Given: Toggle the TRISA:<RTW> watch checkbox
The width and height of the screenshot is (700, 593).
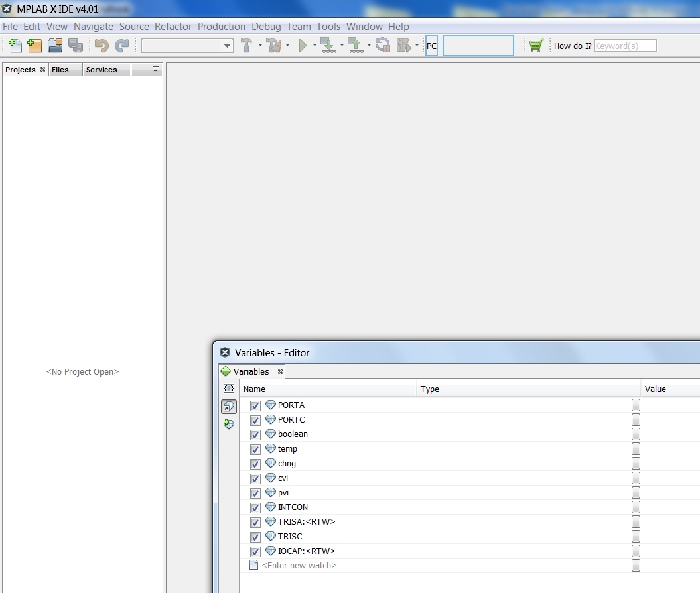Looking at the screenshot, I should pyautogui.click(x=255, y=523).
